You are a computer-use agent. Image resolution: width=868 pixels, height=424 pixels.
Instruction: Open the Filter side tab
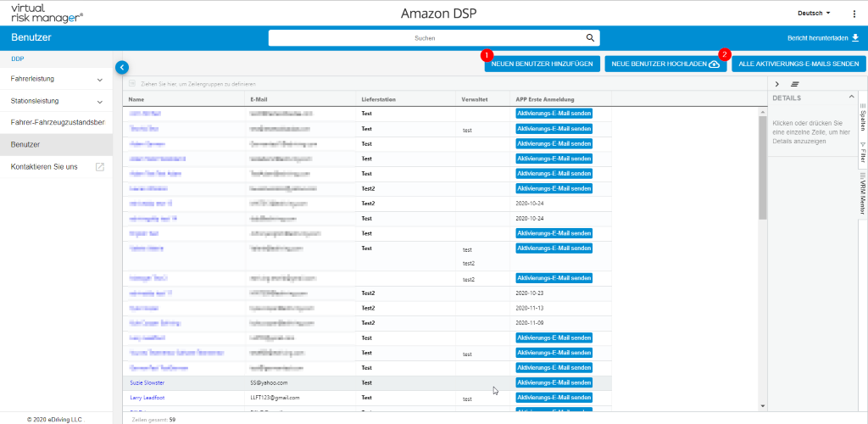click(862, 153)
